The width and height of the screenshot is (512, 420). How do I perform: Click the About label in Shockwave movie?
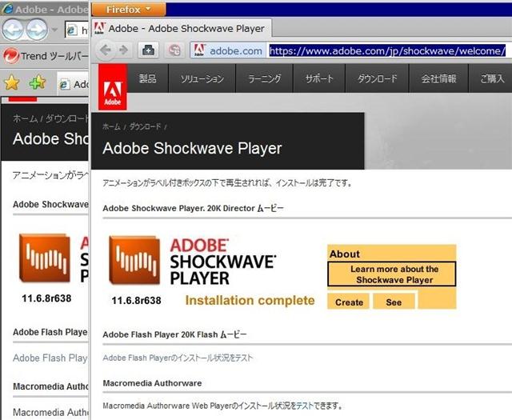(345, 254)
